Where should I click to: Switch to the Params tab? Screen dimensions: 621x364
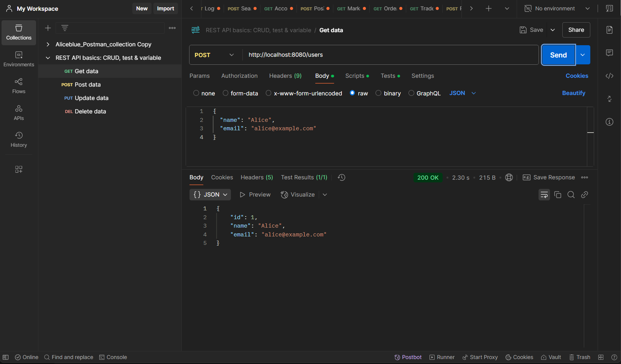pos(199,76)
